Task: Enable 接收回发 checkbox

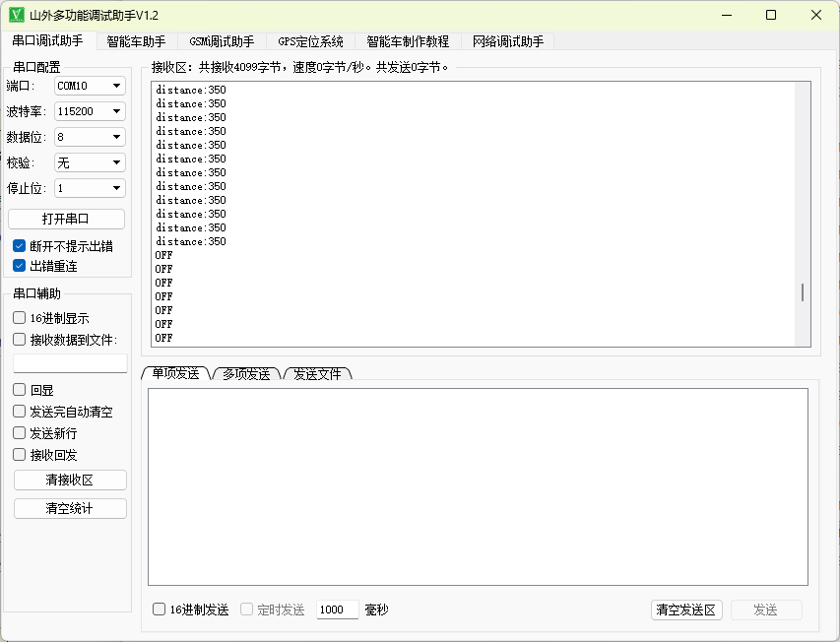Action: click(20, 455)
